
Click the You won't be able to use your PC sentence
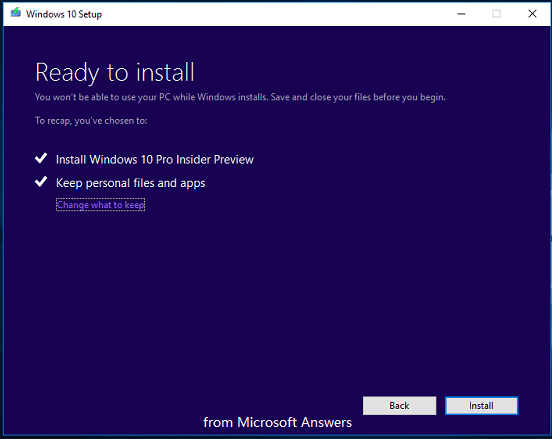(x=240, y=97)
